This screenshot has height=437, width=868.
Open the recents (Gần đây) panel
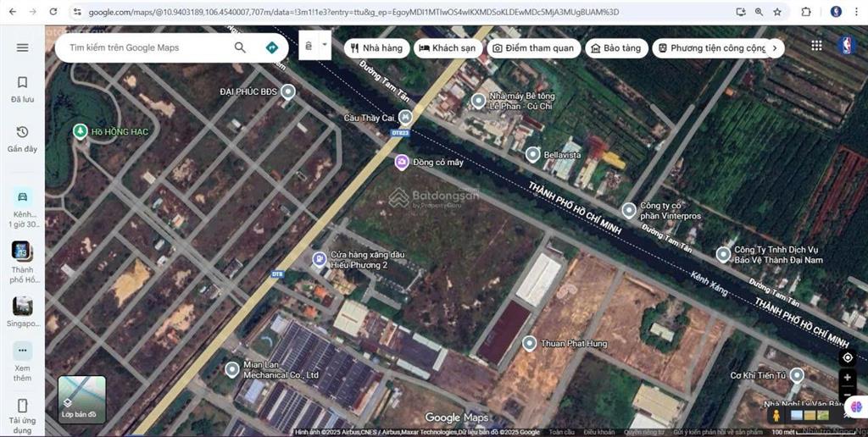tap(22, 139)
